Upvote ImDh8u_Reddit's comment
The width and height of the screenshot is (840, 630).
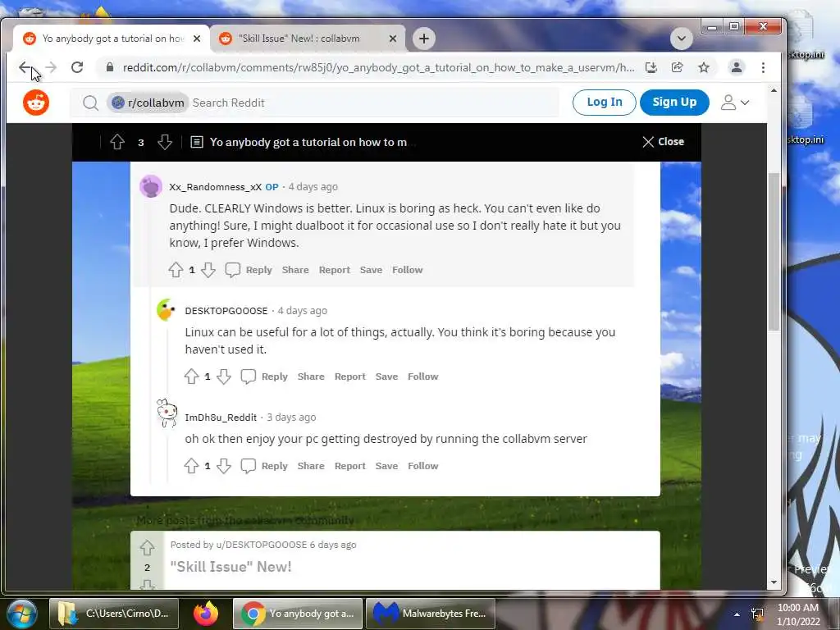coord(191,466)
